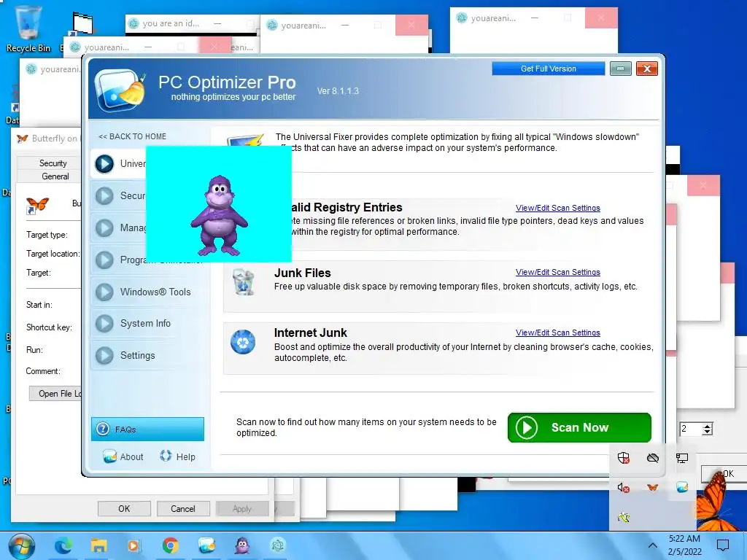Click the version text Ver 8.1.1.3
This screenshot has width=747, height=560.
point(338,91)
